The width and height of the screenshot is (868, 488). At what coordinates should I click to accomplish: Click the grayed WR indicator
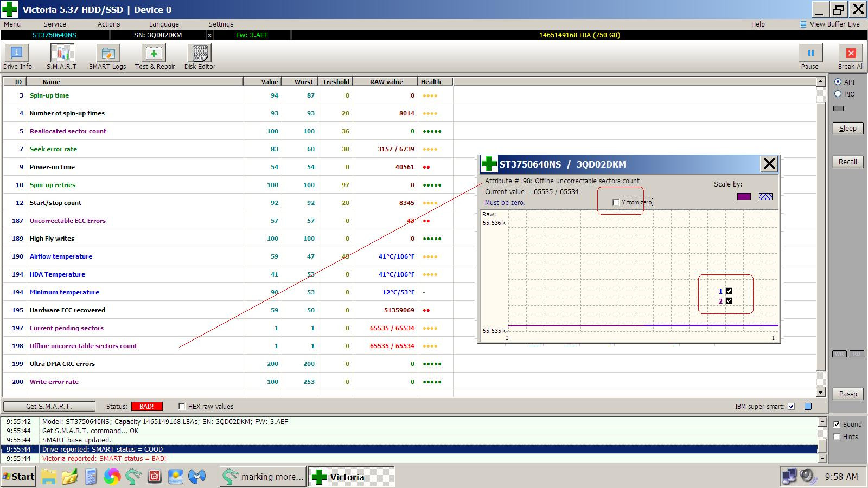(x=839, y=354)
